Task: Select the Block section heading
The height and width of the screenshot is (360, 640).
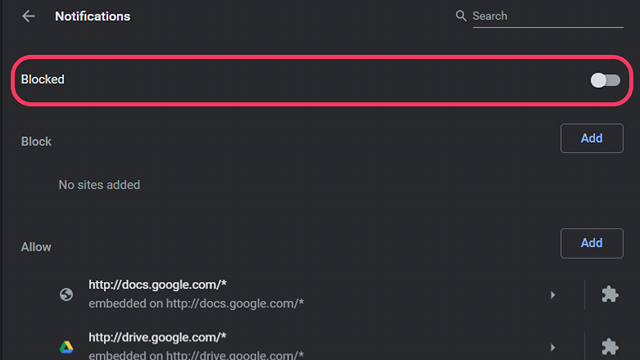Action: click(x=36, y=142)
